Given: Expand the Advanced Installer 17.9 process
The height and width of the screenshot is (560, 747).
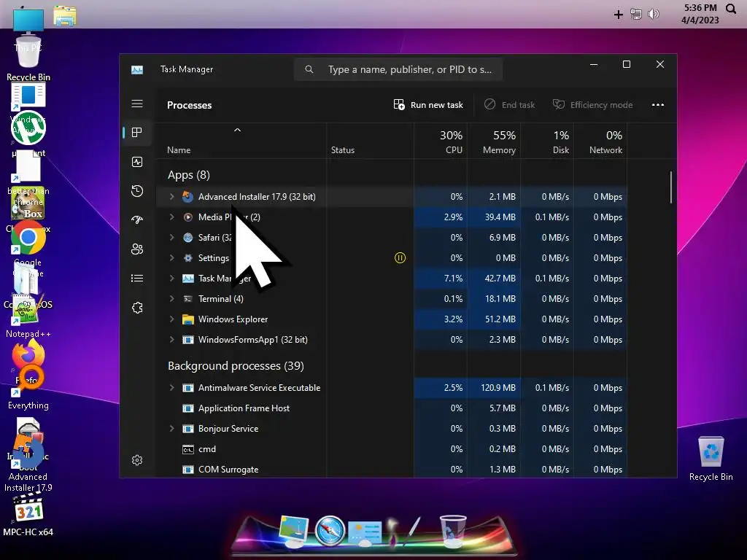Looking at the screenshot, I should 172,197.
